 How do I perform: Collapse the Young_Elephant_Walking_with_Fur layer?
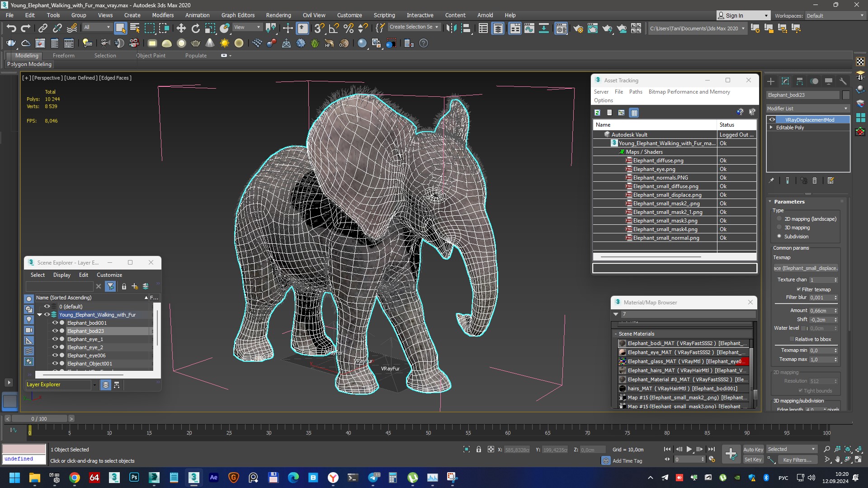(x=39, y=315)
